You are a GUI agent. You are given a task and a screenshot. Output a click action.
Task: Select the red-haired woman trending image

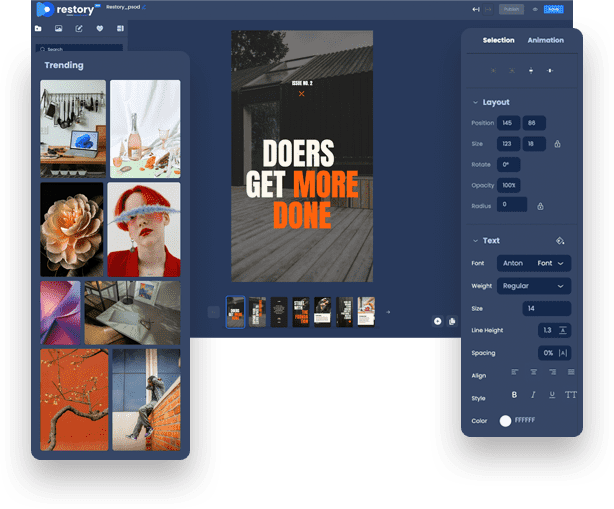coord(144,229)
